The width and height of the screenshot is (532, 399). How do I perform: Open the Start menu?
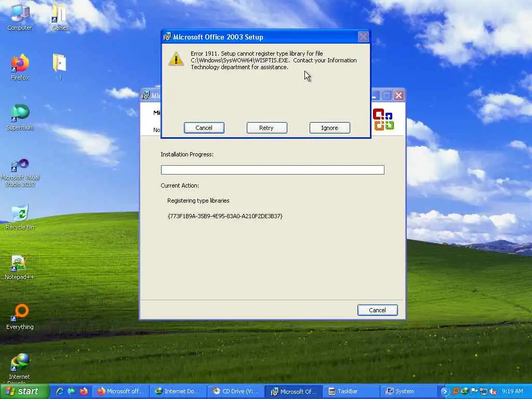24,392
